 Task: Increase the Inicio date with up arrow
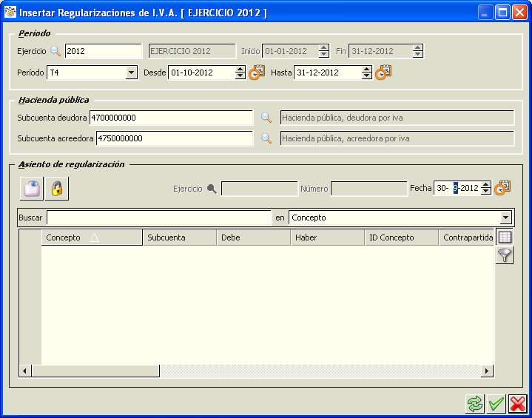(323, 48)
